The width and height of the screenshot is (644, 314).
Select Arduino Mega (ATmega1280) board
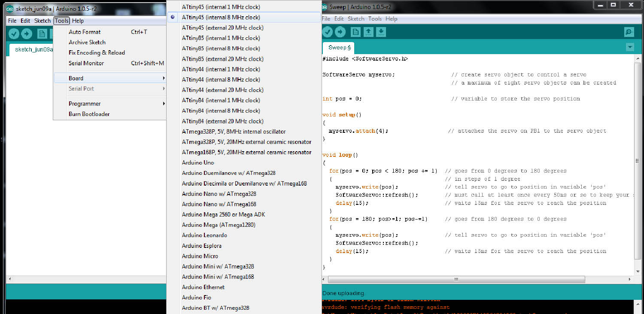click(x=244, y=225)
